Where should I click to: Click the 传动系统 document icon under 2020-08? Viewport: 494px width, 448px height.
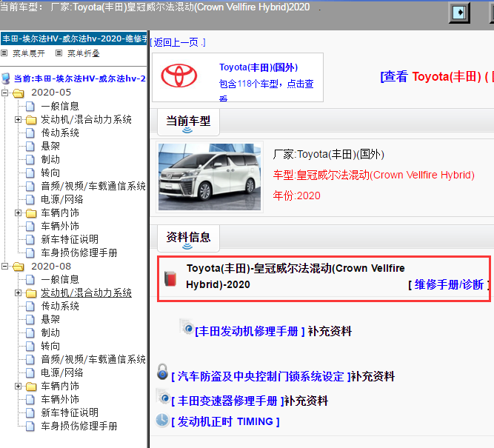tap(30, 307)
